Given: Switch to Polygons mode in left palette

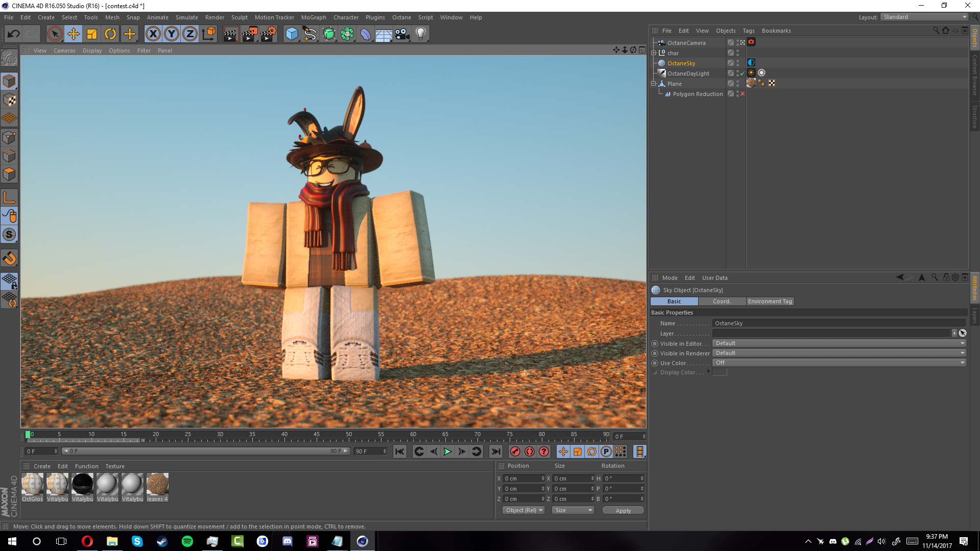Looking at the screenshot, I should click(x=10, y=174).
